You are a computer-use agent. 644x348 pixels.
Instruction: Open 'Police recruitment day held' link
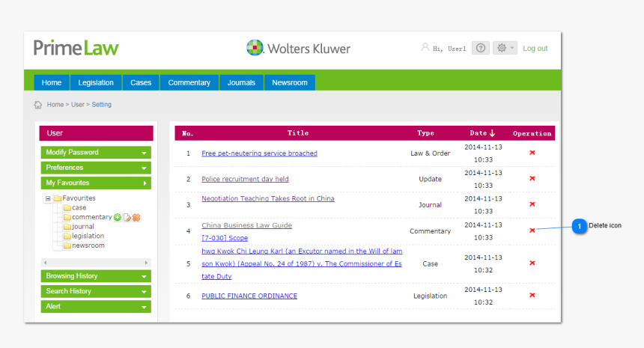pyautogui.click(x=245, y=179)
